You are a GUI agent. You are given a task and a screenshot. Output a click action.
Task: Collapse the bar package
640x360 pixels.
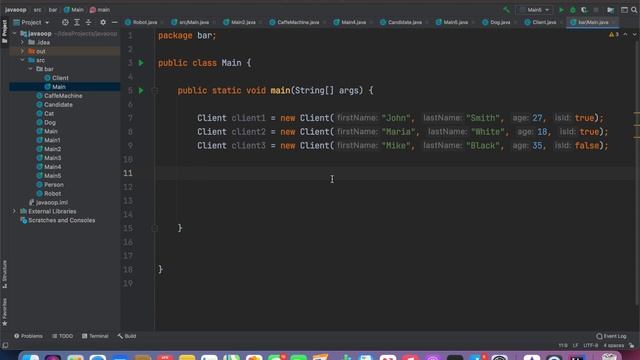tap(31, 69)
